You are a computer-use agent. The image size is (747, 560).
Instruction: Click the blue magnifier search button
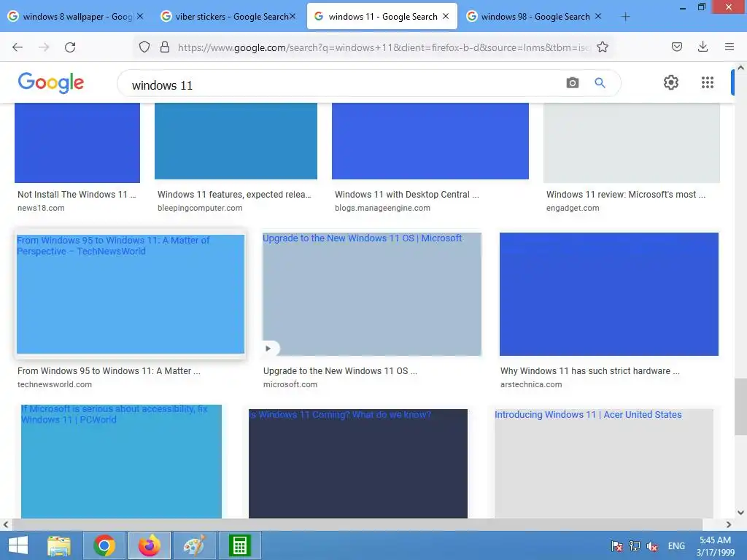pos(600,83)
